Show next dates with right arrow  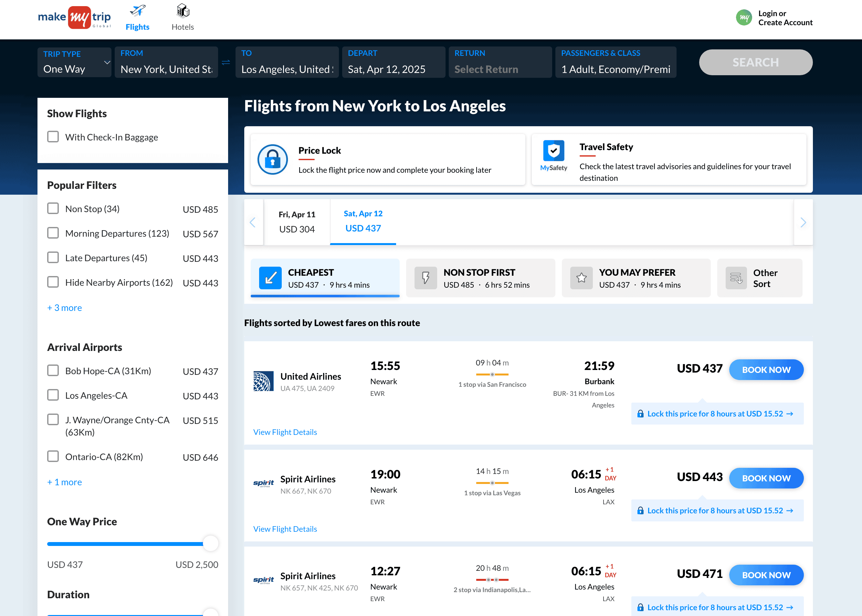(x=803, y=222)
